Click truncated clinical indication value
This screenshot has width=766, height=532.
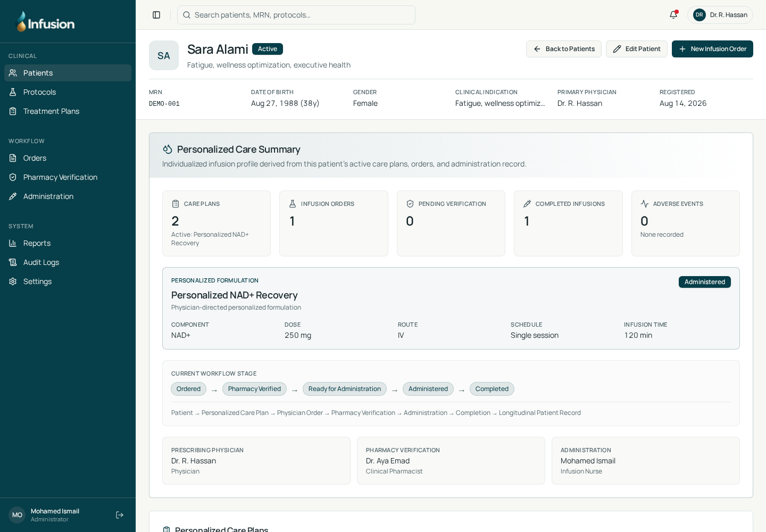[500, 103]
